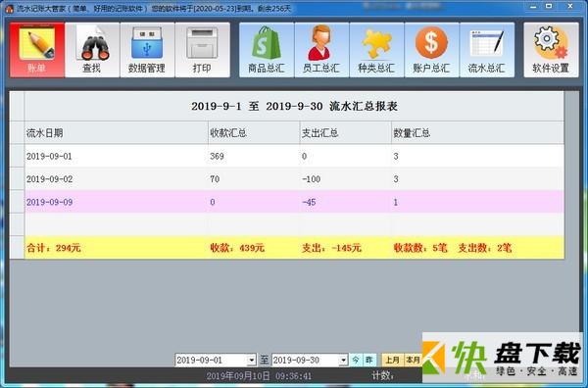This screenshot has height=388, width=588.
Task: Click the -100 expense cell
Action: (345, 179)
